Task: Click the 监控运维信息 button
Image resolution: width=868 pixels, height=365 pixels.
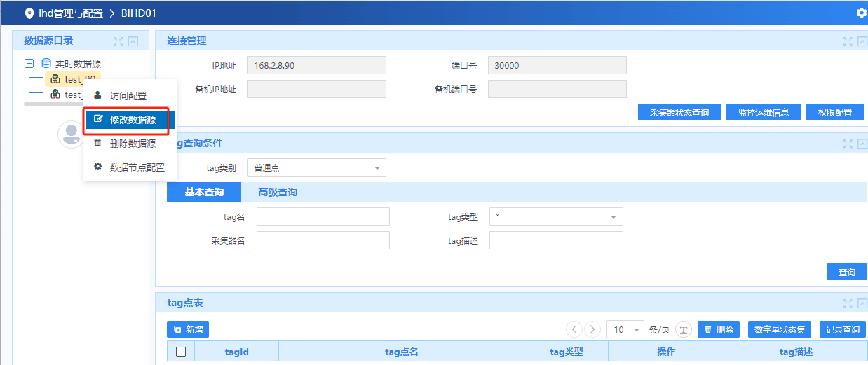Action: pyautogui.click(x=764, y=113)
